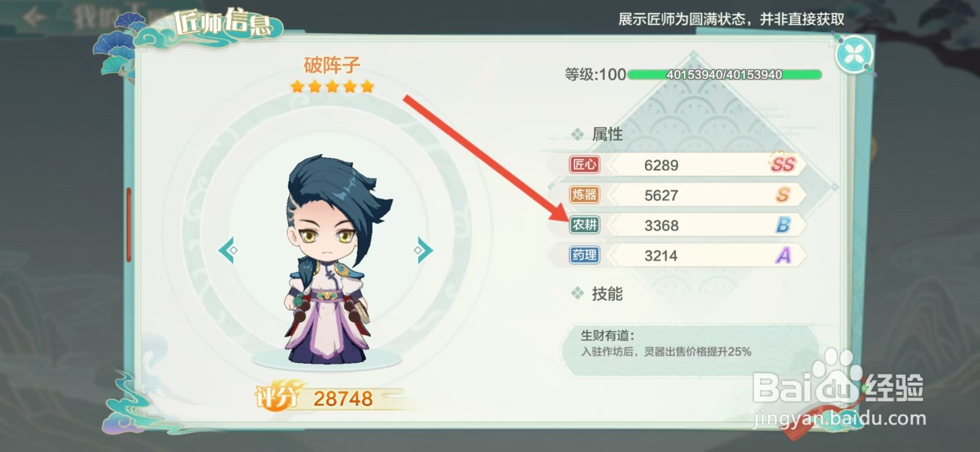Tap the five-star rating under 破阵子
This screenshot has height=452, width=980.
332,86
